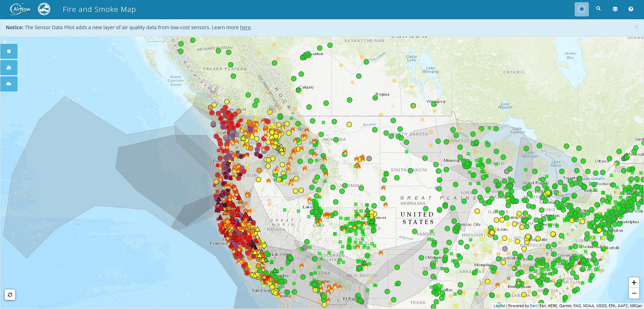Click the 'Fire and Smoke Map' title
Viewport: 644px width, 309px height.
[x=100, y=9]
